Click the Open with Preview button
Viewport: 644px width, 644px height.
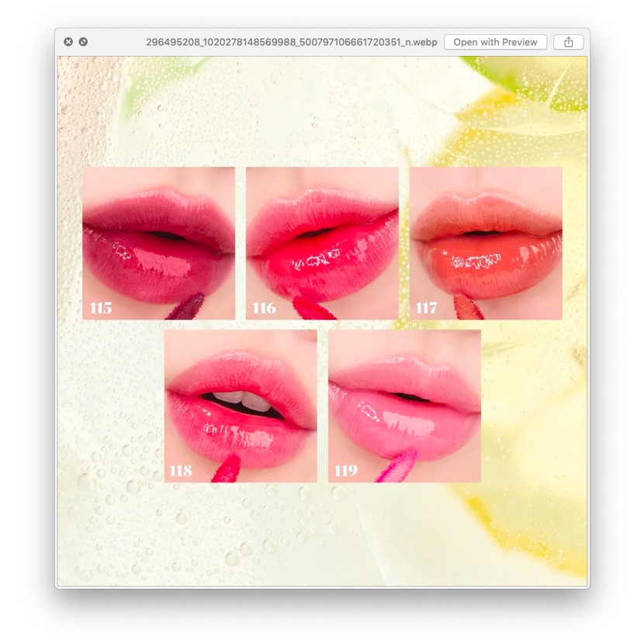coord(495,42)
